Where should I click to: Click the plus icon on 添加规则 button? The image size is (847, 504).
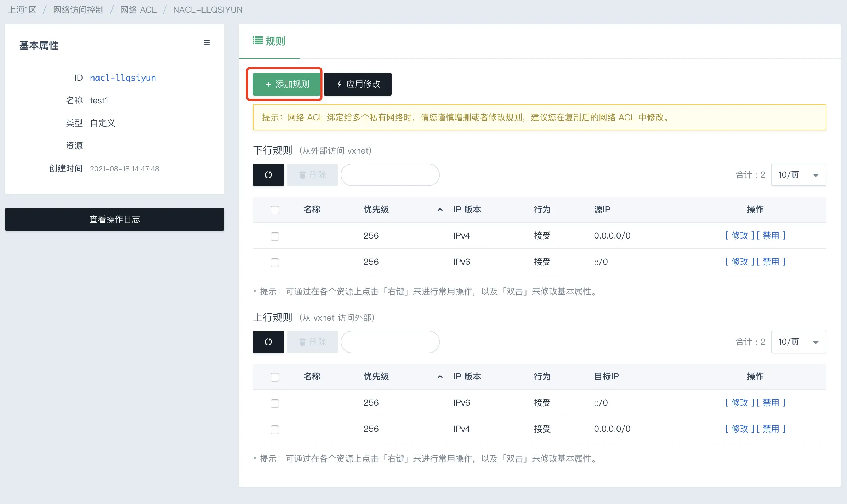coord(268,84)
